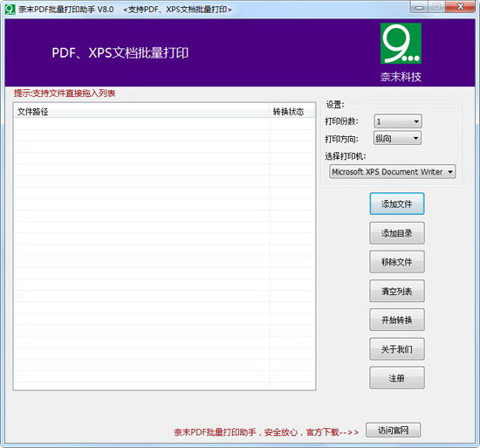
Task: Click the 选择打印机 label
Action: (x=346, y=156)
